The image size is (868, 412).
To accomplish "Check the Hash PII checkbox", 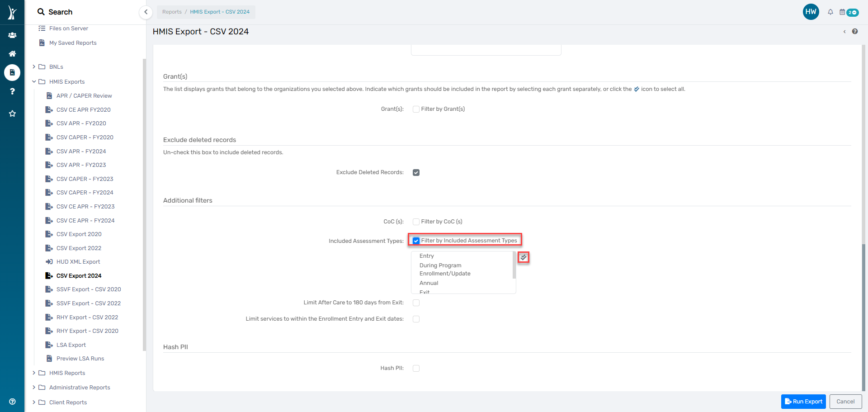I will tap(416, 368).
